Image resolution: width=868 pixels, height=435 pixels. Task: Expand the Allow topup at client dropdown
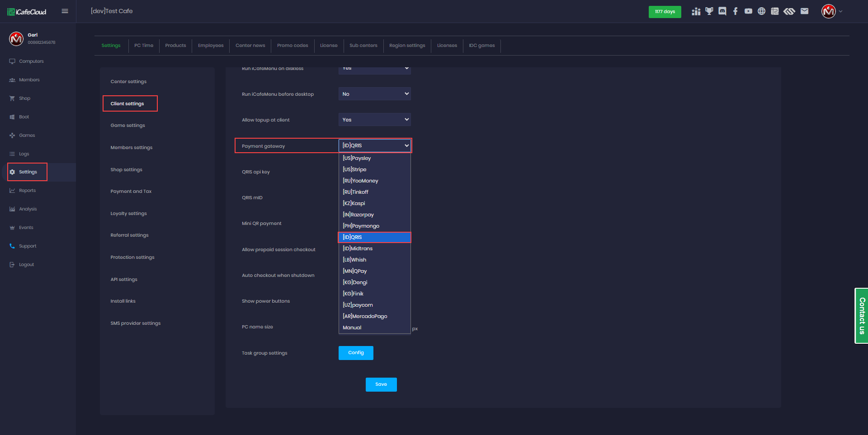tap(374, 120)
